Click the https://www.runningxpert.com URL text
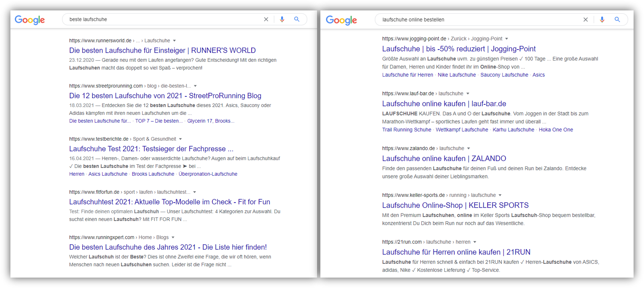 coord(102,237)
